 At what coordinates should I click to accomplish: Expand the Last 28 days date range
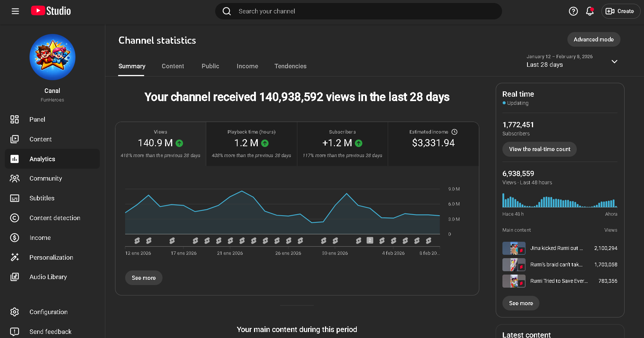click(x=614, y=62)
